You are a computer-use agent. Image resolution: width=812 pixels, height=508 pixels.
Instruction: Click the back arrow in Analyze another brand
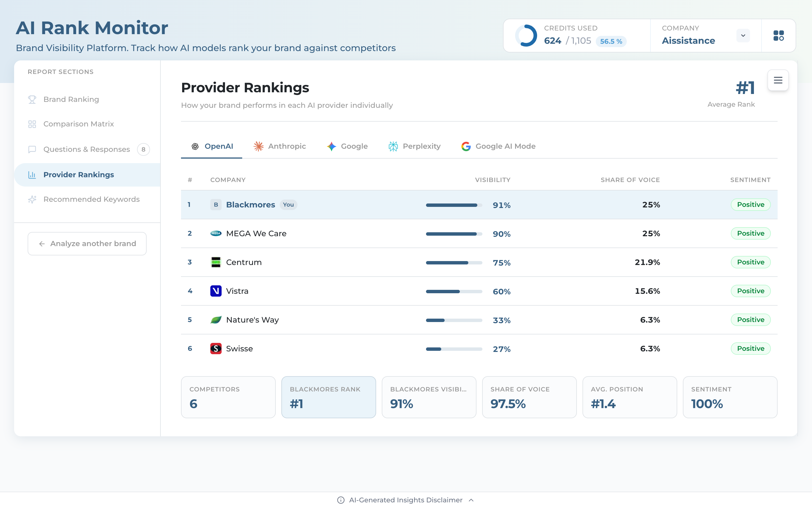pos(42,244)
